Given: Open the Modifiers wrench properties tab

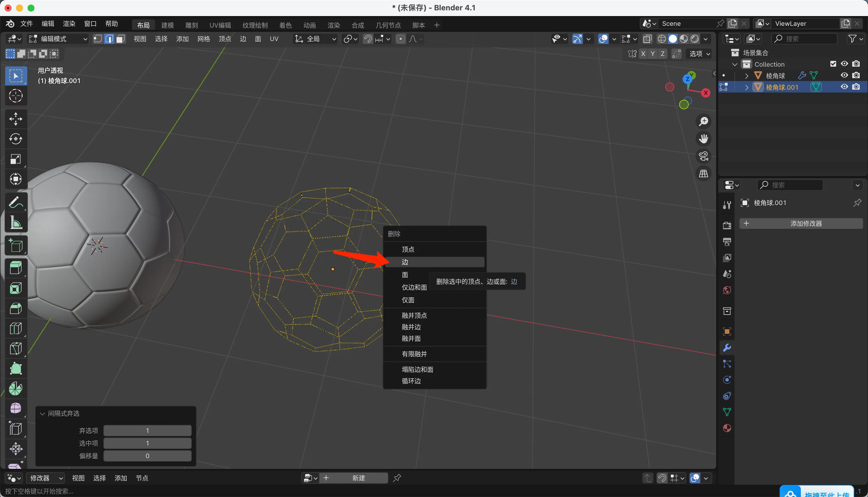Looking at the screenshot, I should pos(727,348).
